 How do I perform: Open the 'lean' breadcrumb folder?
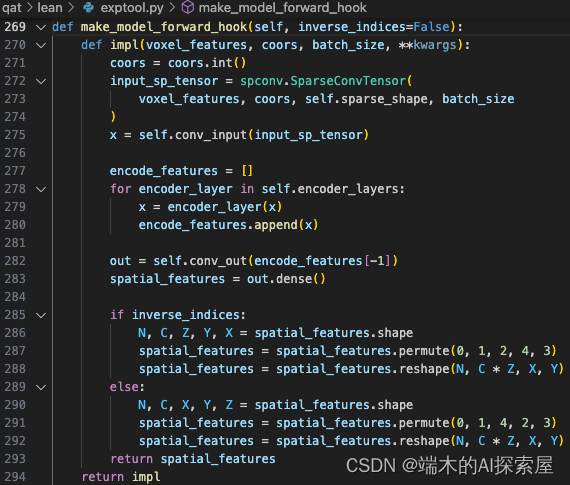50,8
